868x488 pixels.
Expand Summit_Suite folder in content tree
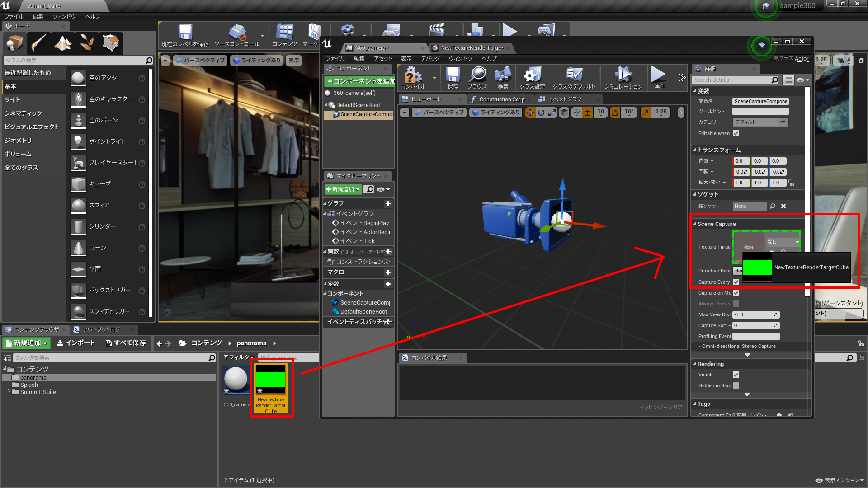9,392
